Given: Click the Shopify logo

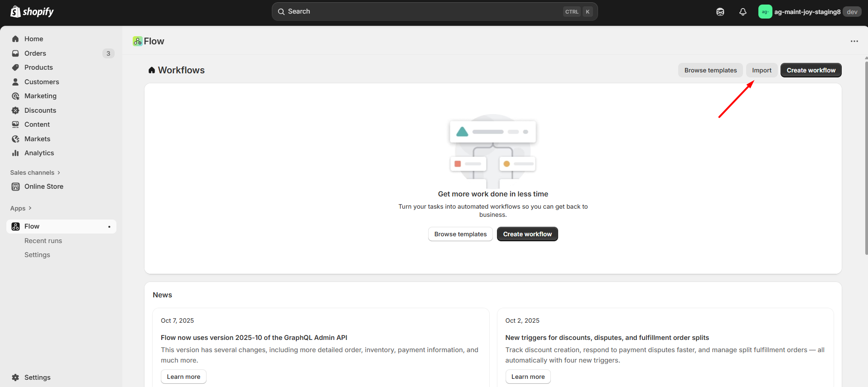Looking at the screenshot, I should click(x=32, y=12).
